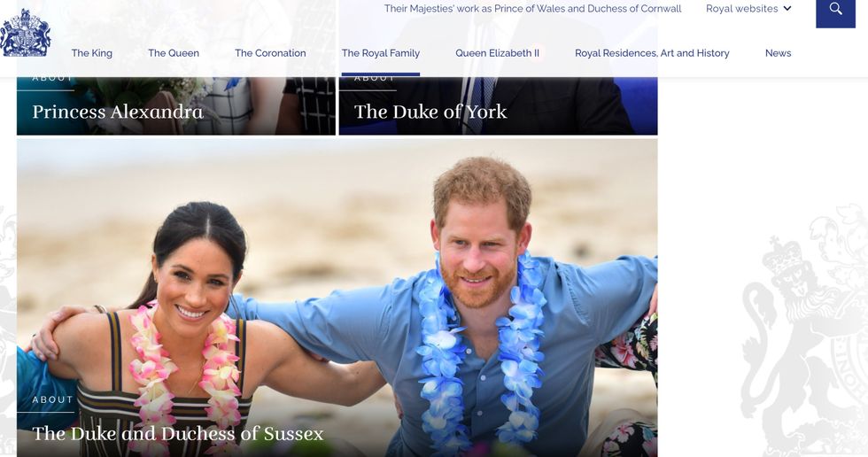Image resolution: width=868 pixels, height=457 pixels.
Task: Expand the Royal websites dropdown
Action: coord(748,9)
